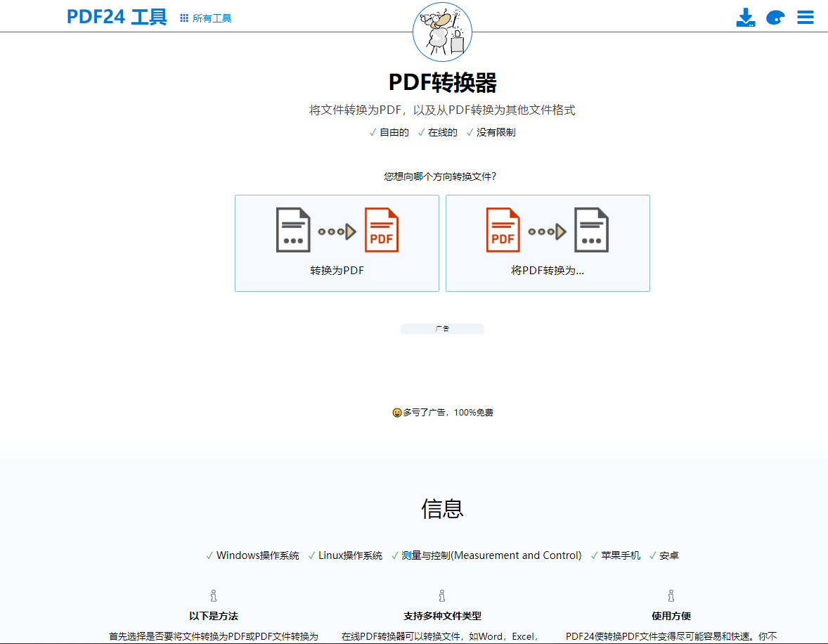Click the Linux操作系统 text
The height and width of the screenshot is (644, 828).
tap(350, 555)
